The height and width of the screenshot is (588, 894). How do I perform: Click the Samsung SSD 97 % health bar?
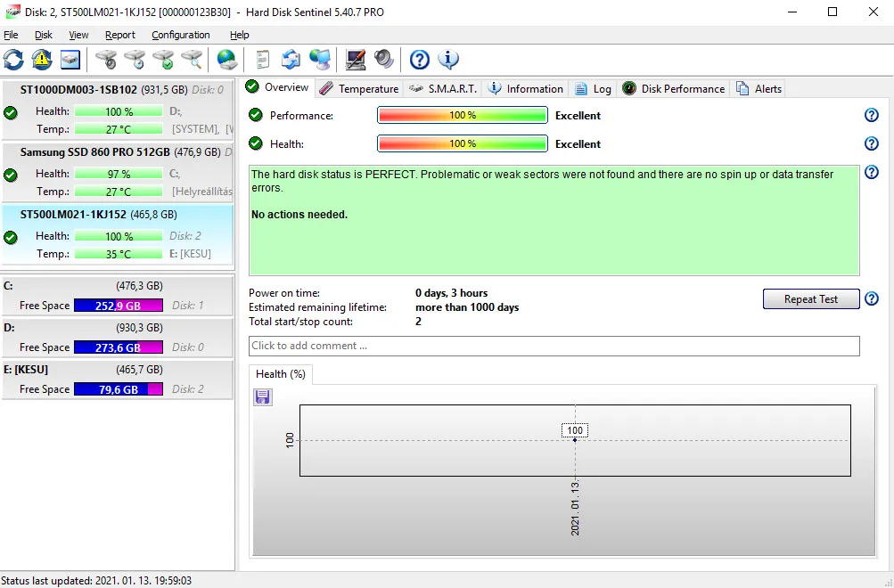coord(119,174)
